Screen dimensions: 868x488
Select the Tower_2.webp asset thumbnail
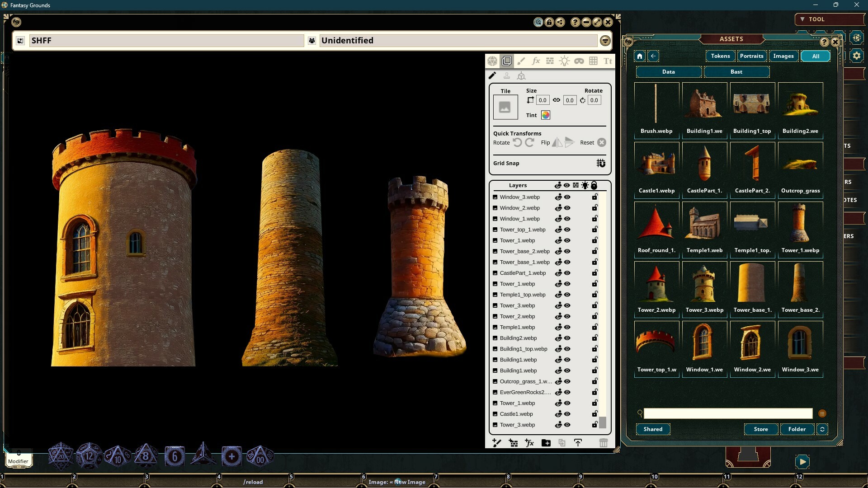656,282
